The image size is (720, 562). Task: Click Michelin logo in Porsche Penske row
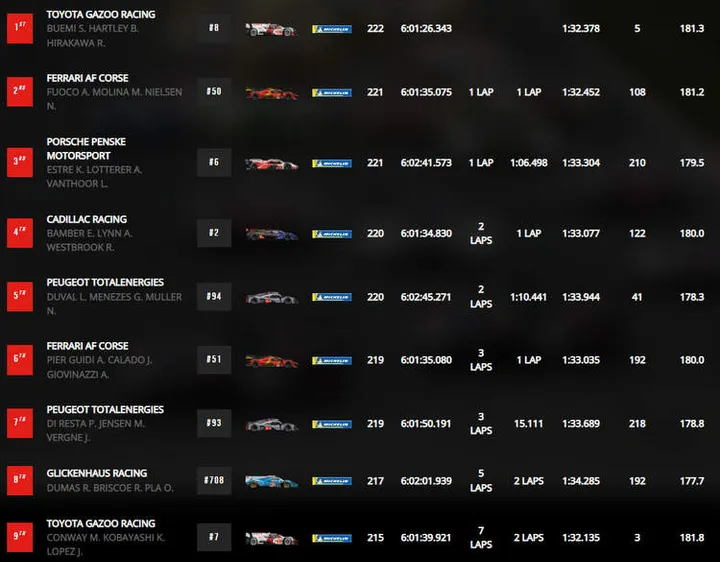coord(332,163)
